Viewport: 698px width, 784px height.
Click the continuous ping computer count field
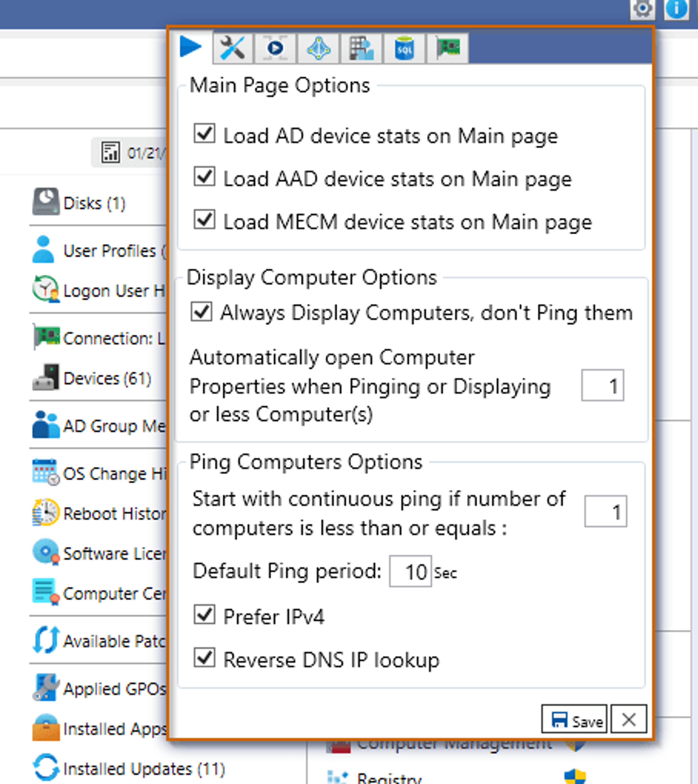605,511
